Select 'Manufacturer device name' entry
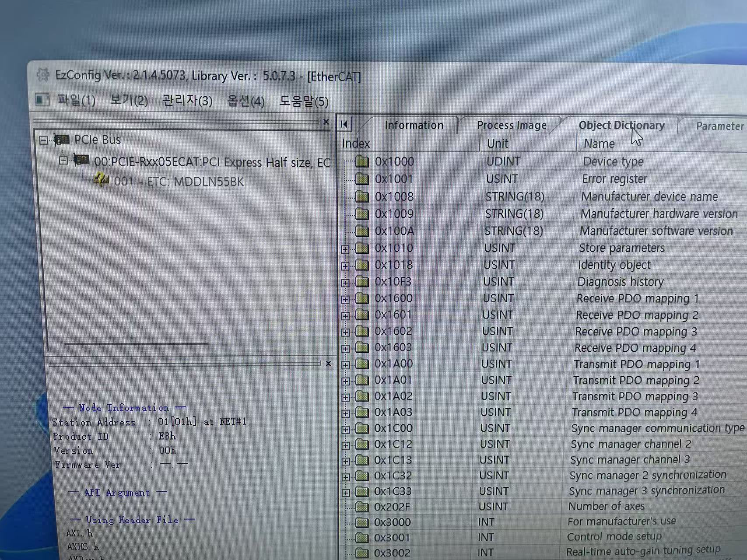747x560 pixels. (649, 196)
